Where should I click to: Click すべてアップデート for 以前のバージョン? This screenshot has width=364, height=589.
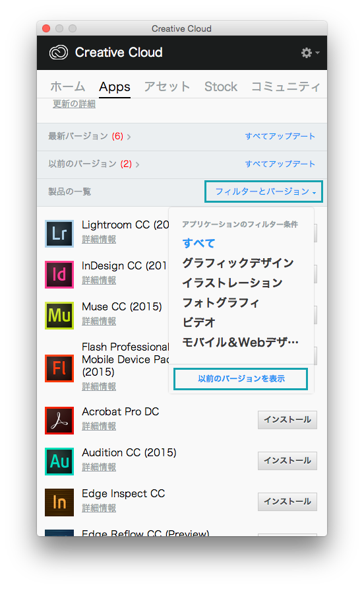click(280, 164)
